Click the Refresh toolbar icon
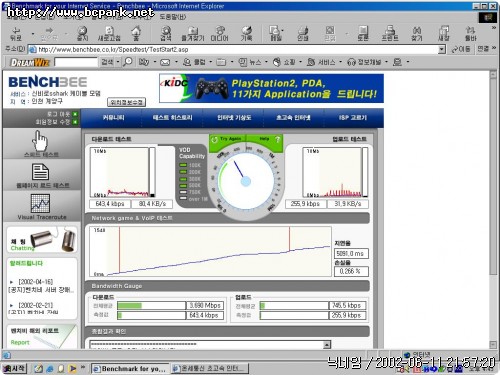The image size is (500, 375). pyautogui.click(x=109, y=34)
